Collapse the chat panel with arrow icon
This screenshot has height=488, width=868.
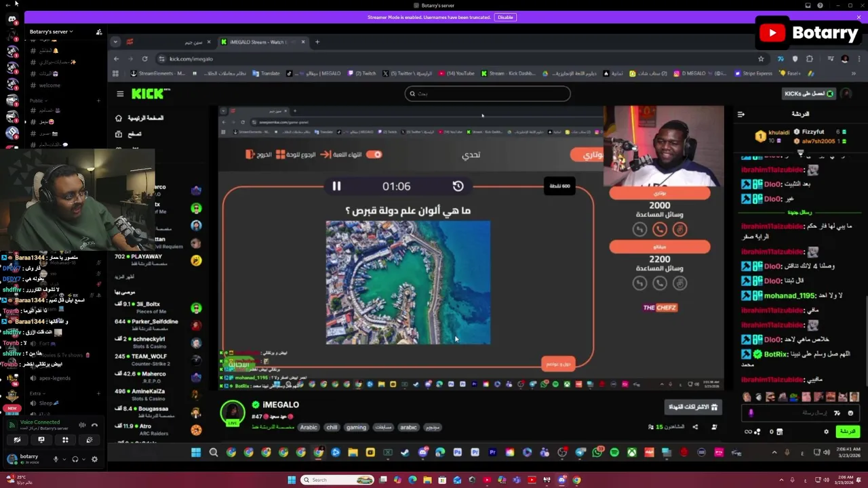[741, 115]
